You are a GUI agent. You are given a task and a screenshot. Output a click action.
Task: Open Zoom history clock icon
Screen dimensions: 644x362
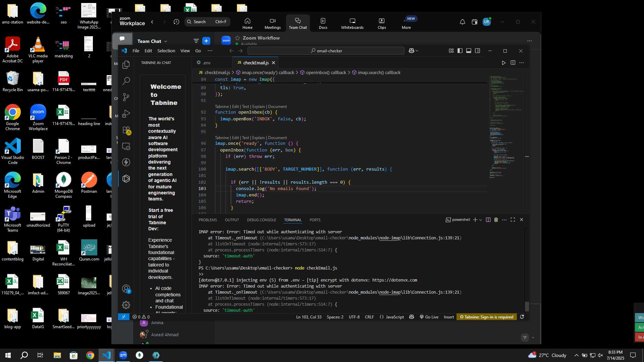[176, 22]
